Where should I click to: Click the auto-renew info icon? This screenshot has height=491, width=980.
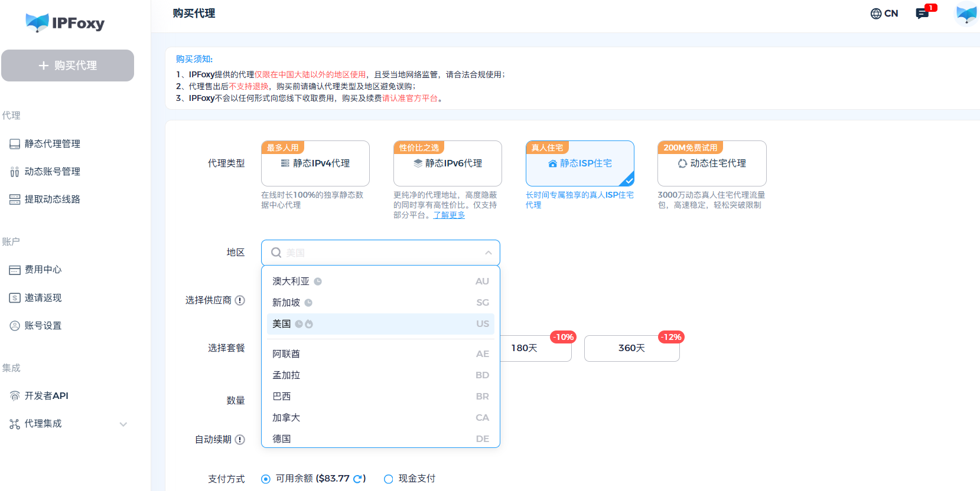240,440
